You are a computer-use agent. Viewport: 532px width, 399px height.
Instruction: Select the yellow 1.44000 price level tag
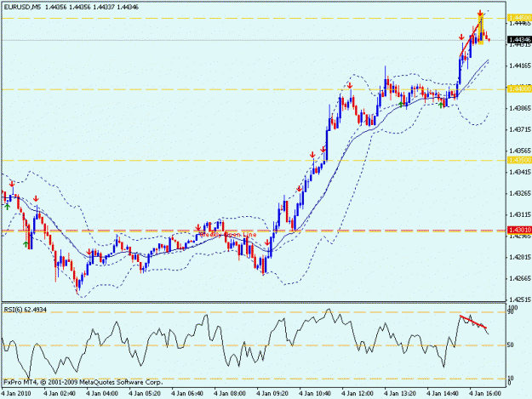click(x=520, y=88)
